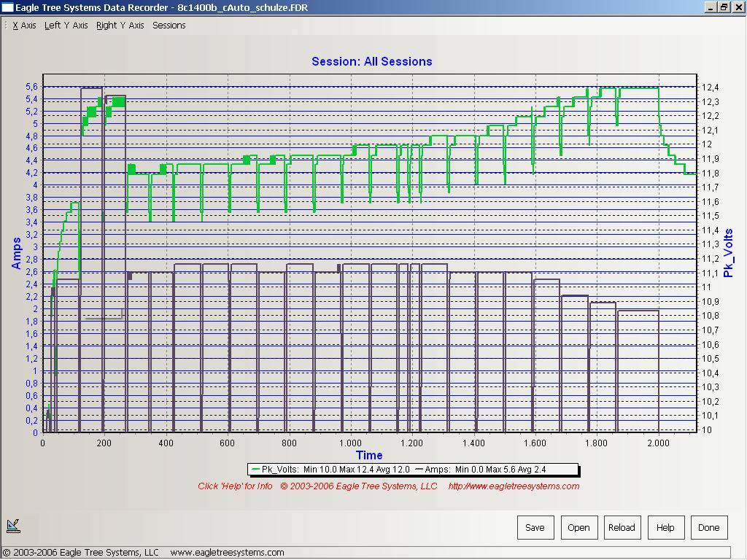Click the 2.000 tick on time axis
Viewport: 747px width, 560px height.
659,443
